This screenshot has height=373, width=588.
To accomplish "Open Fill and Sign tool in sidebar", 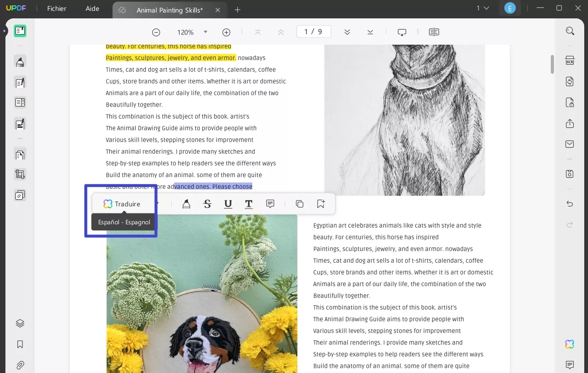I will [x=20, y=124].
